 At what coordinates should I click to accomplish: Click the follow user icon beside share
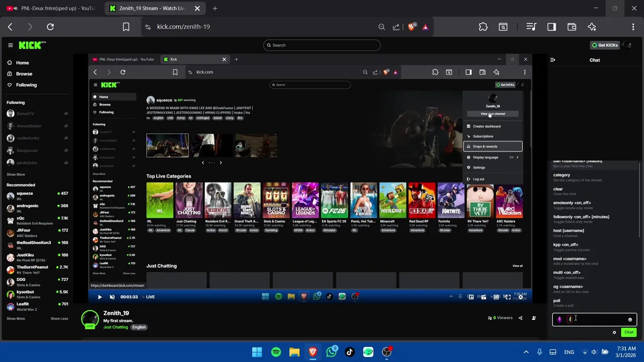tap(534, 318)
